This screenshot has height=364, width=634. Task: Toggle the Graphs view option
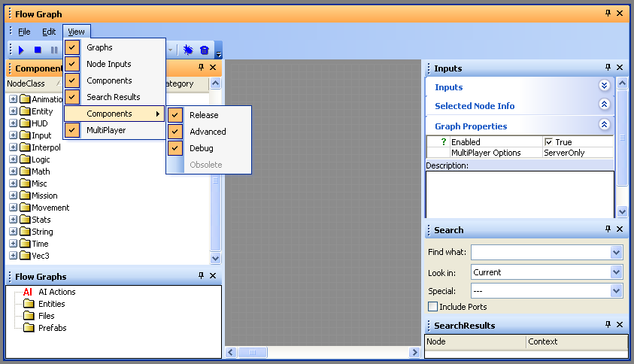(x=114, y=47)
